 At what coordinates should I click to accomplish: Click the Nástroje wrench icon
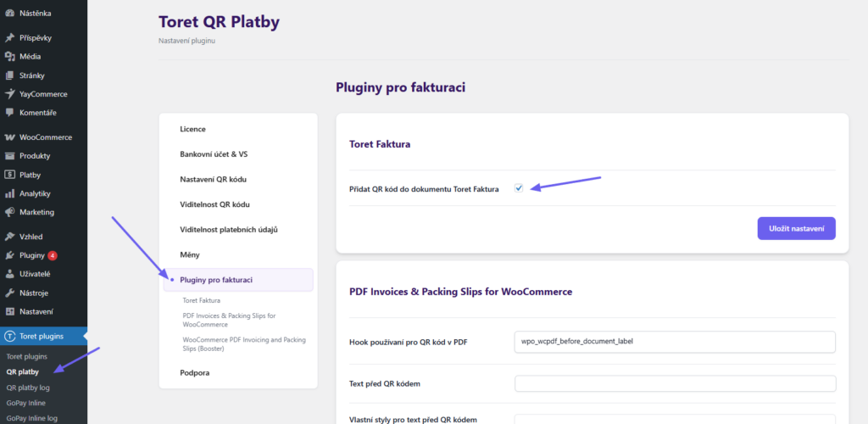point(9,293)
